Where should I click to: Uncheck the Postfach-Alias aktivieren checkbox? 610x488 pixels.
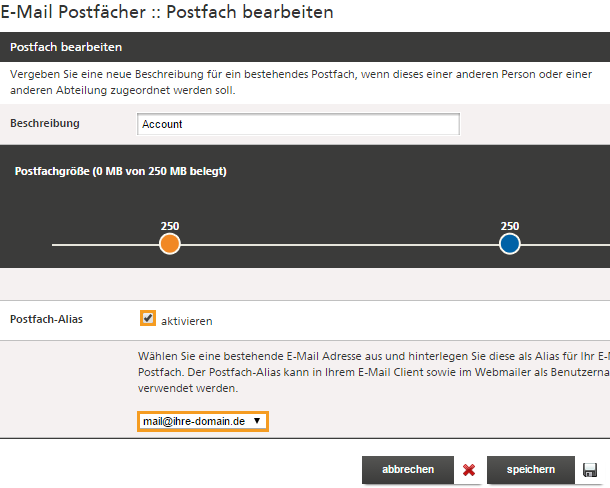pos(148,318)
